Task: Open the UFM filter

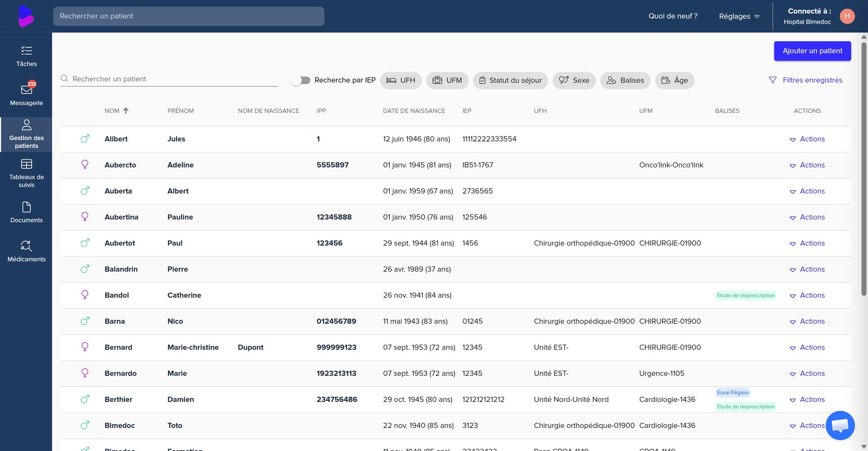Action: [447, 80]
